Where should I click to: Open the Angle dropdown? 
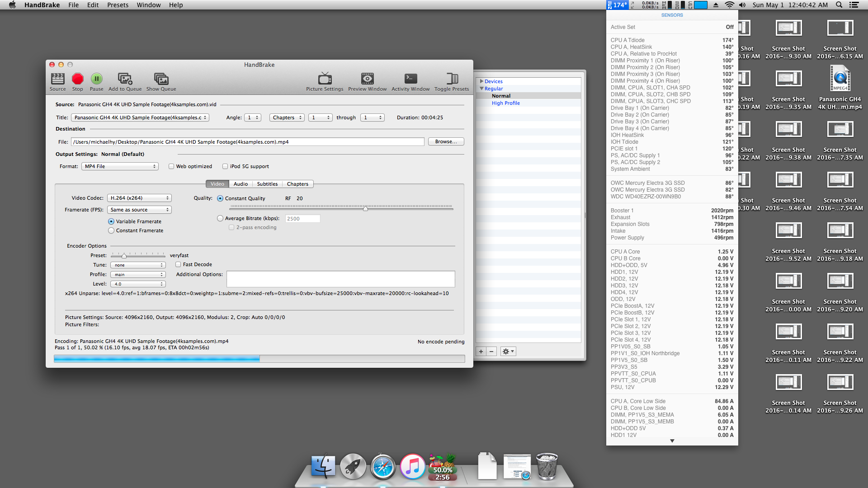point(253,117)
